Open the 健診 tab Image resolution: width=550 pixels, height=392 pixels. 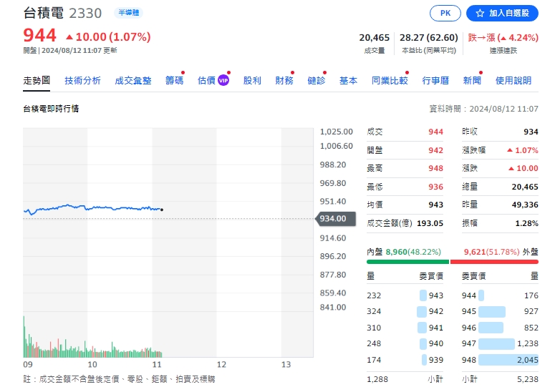(x=317, y=81)
